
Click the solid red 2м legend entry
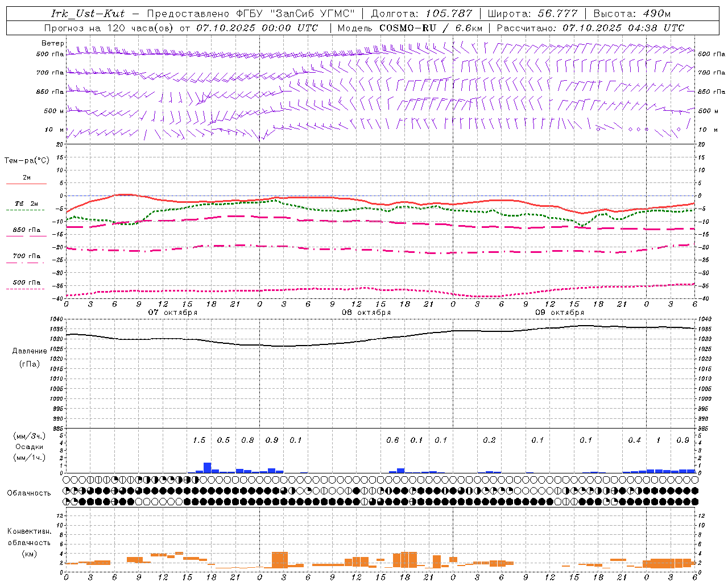point(26,180)
